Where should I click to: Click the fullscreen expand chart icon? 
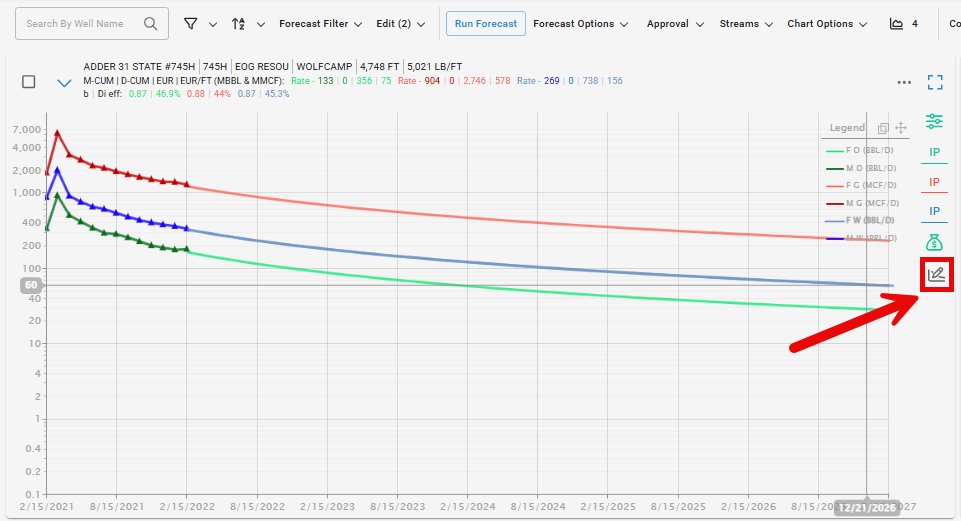point(935,82)
